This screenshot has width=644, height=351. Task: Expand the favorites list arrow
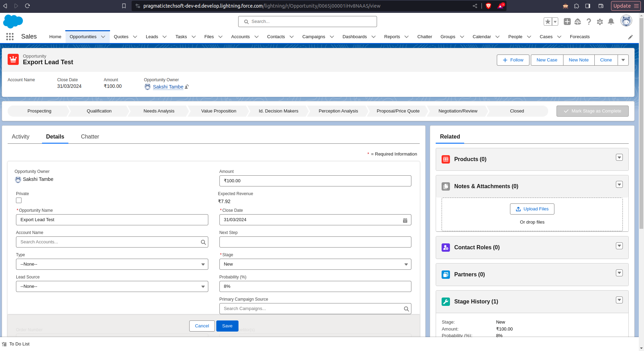555,22
